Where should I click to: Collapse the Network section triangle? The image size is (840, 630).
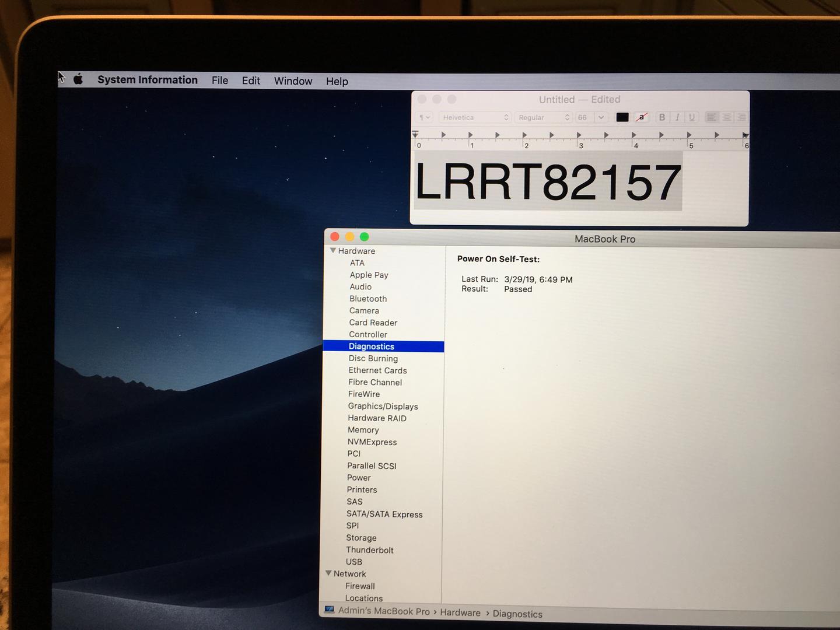[328, 573]
